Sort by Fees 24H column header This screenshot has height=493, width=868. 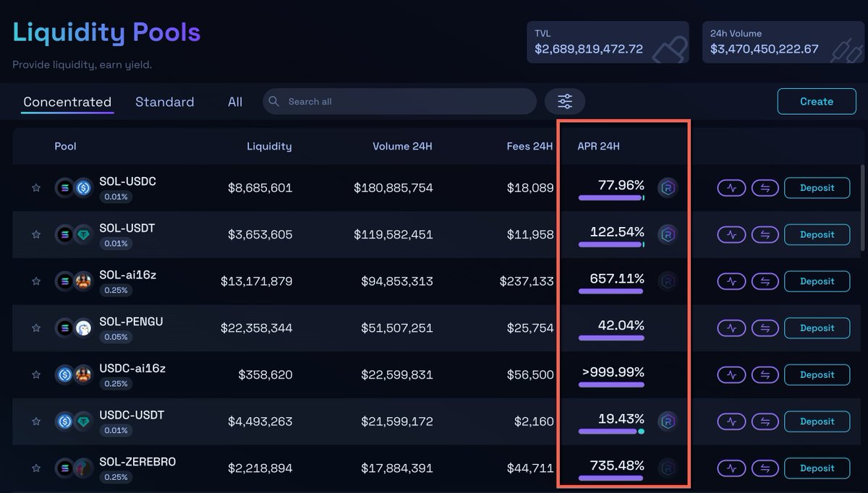pos(529,146)
